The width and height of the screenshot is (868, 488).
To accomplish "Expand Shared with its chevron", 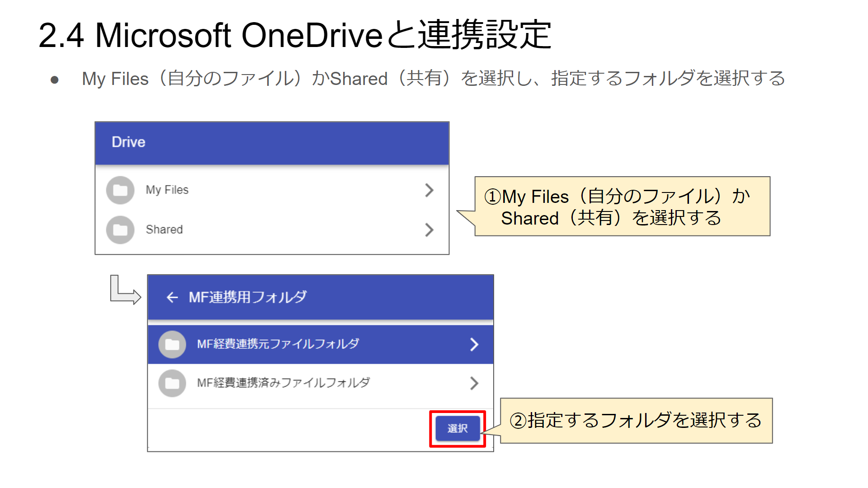I will pos(429,230).
